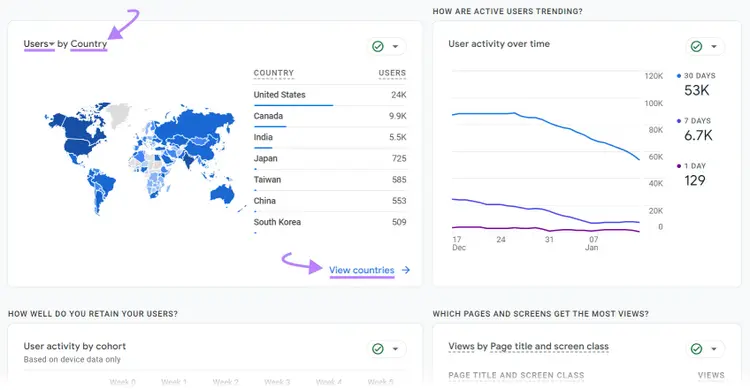The width and height of the screenshot is (750, 390).
Task: Click the 53K thirty-day value
Action: pyautogui.click(x=696, y=90)
